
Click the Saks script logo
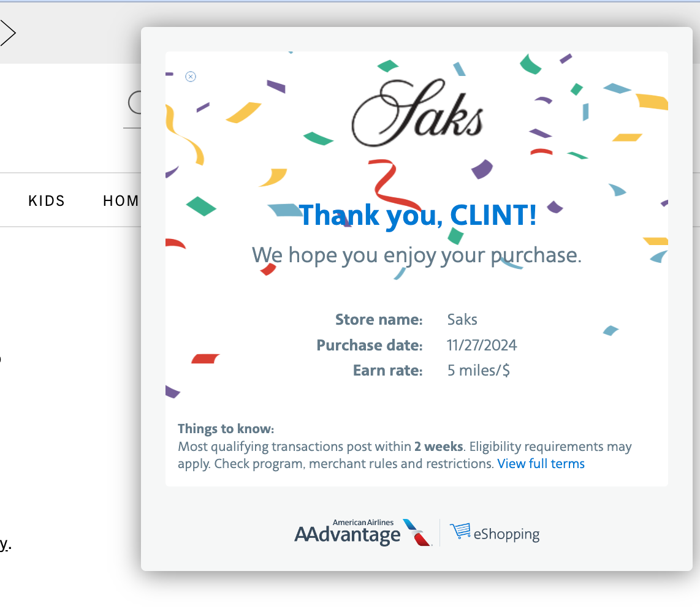pos(417,113)
